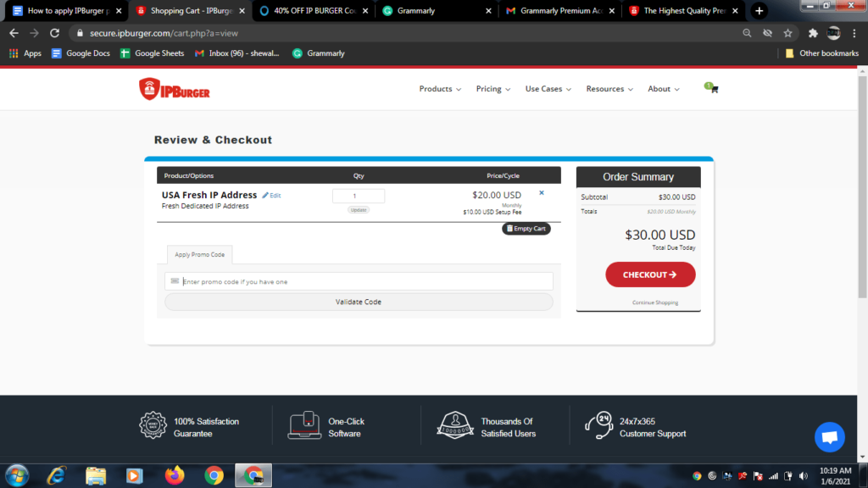Remove USA Fresh IP Address with the X icon
The image size is (868, 488).
coord(542,193)
